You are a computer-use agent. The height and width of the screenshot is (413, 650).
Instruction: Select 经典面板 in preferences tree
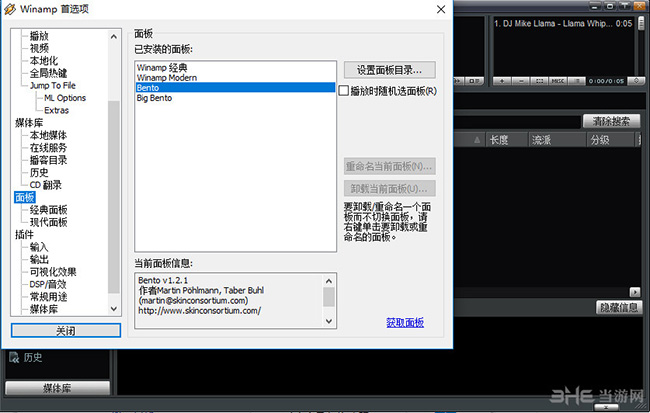pyautogui.click(x=48, y=210)
